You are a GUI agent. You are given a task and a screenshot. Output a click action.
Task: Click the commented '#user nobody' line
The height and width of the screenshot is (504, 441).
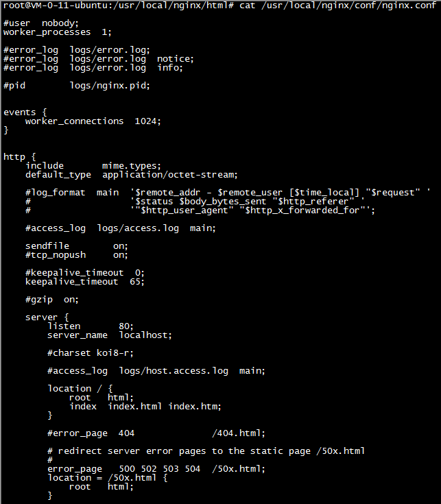click(41, 23)
